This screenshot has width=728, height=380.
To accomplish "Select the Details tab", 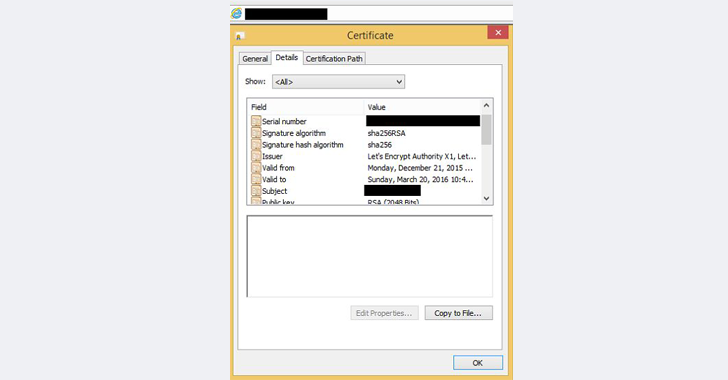I will [x=287, y=58].
